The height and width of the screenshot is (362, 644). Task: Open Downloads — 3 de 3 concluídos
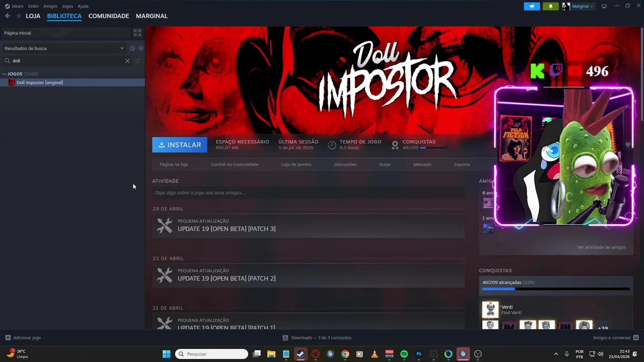coord(317,338)
